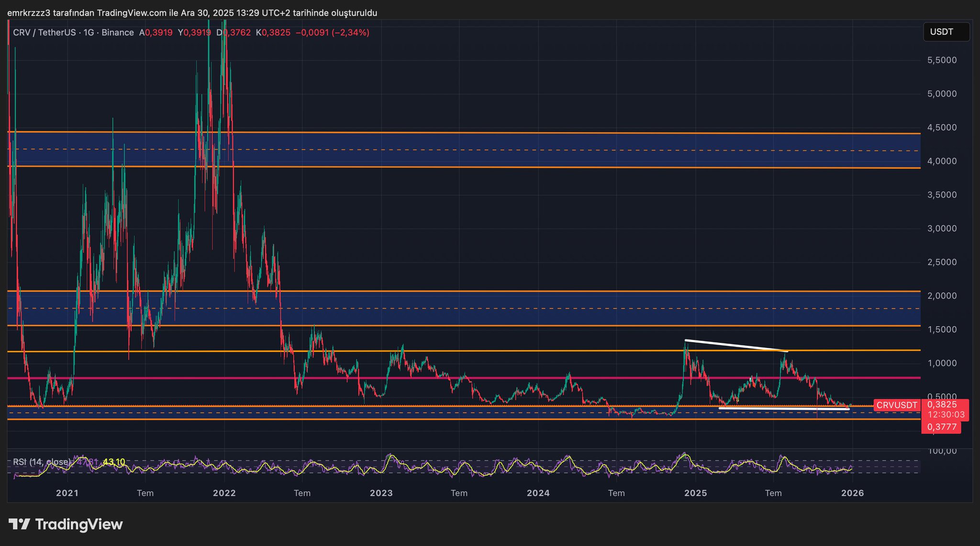Select the lower horizontal white support line

pos(784,409)
